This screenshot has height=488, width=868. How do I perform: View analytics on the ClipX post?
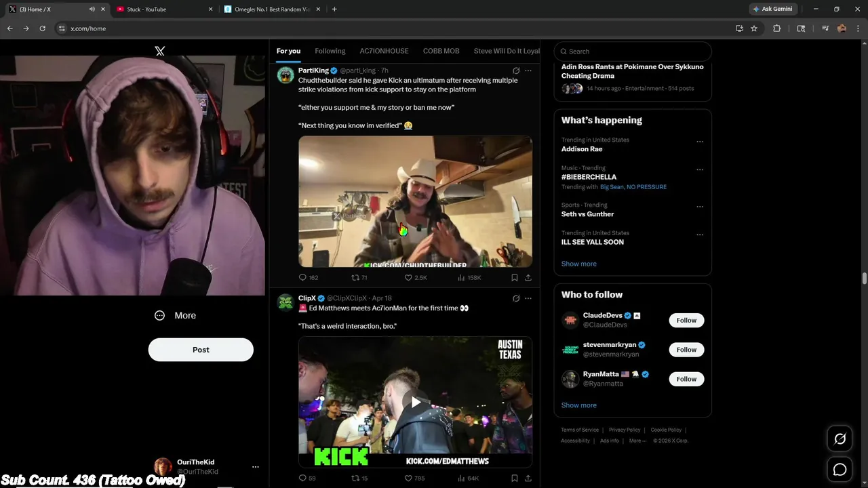tap(468, 478)
